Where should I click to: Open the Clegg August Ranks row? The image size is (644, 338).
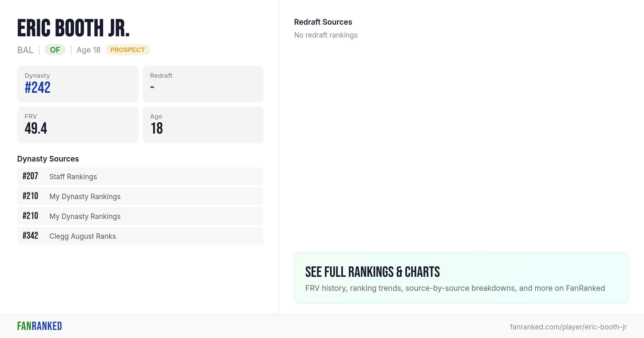pos(140,236)
